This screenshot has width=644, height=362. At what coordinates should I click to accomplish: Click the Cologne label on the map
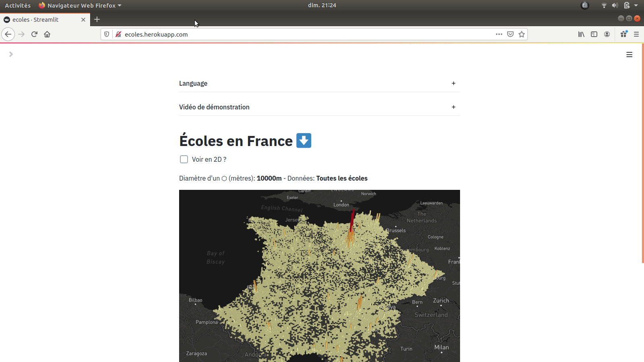pyautogui.click(x=436, y=237)
